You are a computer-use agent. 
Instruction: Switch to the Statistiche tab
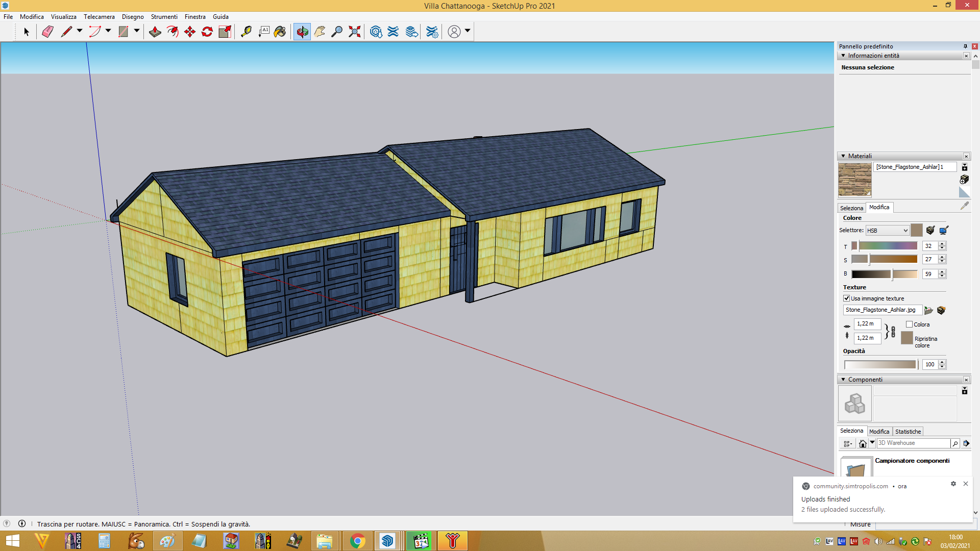coord(908,432)
